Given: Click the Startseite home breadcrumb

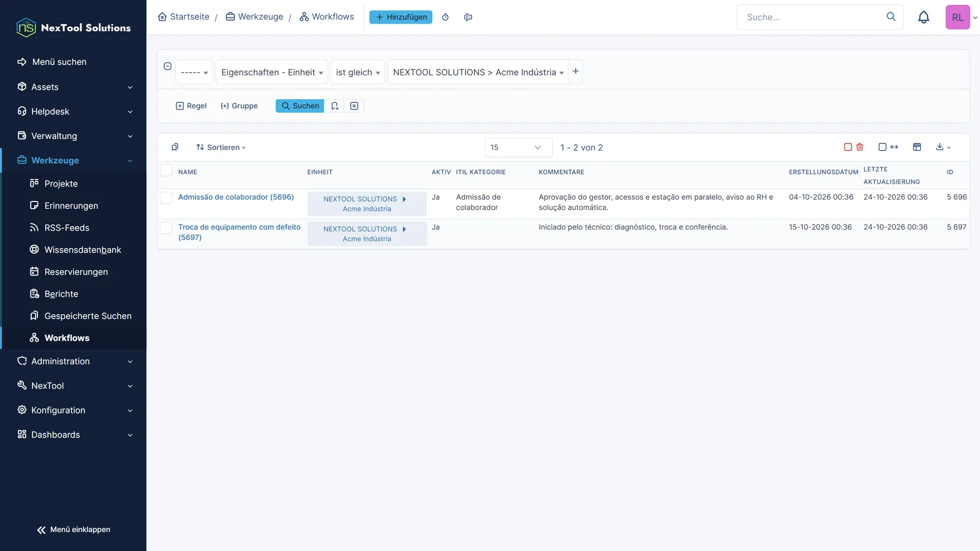Looking at the screenshot, I should tap(184, 17).
